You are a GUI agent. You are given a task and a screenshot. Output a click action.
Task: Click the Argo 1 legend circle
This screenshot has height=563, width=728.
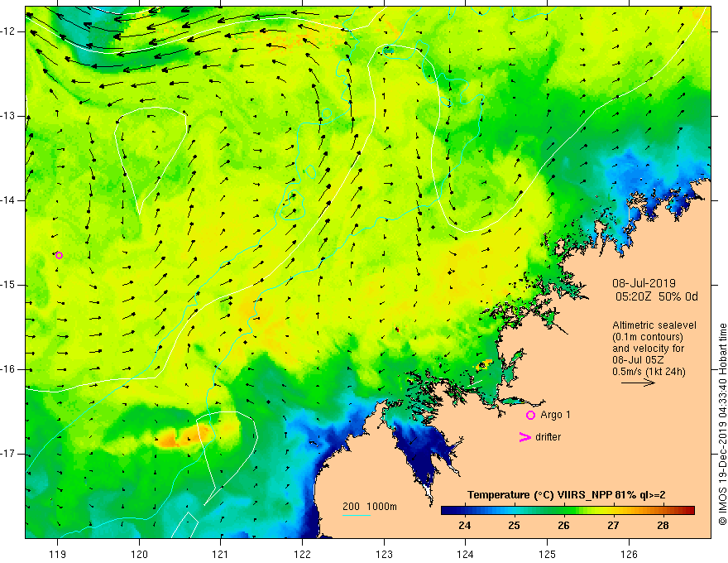pos(530,415)
